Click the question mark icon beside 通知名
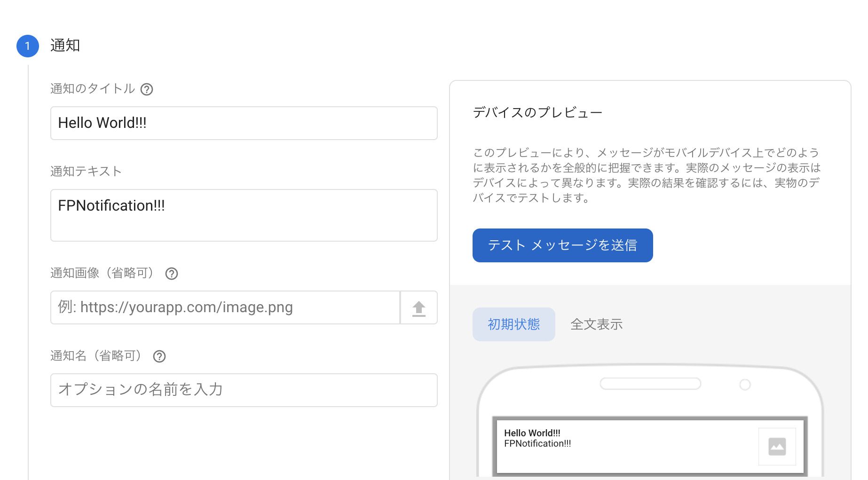This screenshot has height=480, width=868. [159, 356]
